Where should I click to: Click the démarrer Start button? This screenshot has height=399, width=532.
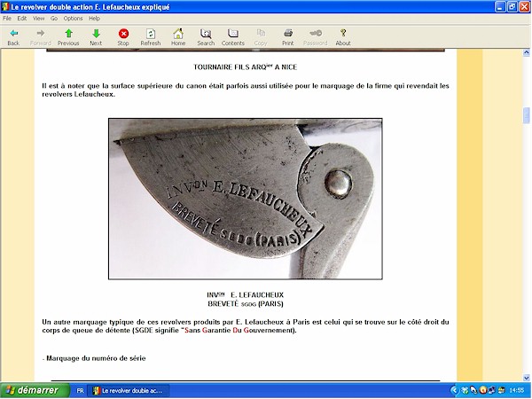point(35,390)
